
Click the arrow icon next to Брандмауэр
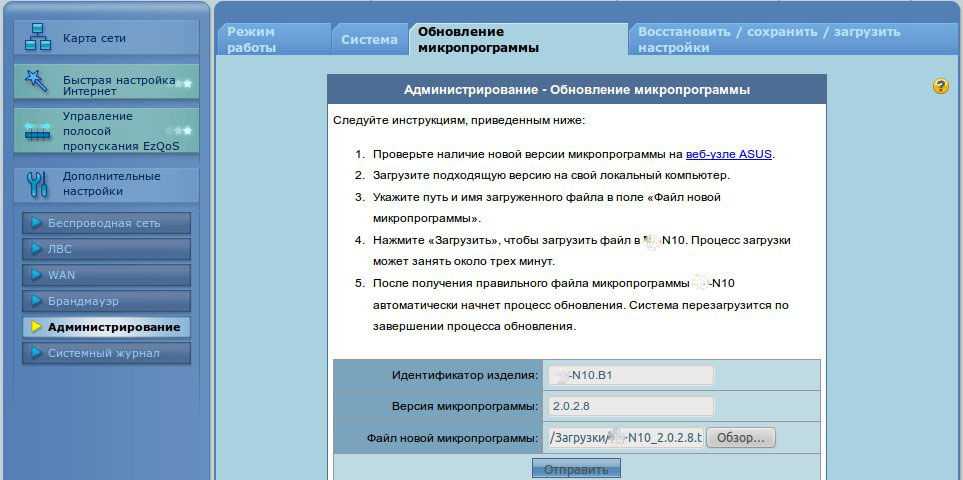(37, 301)
